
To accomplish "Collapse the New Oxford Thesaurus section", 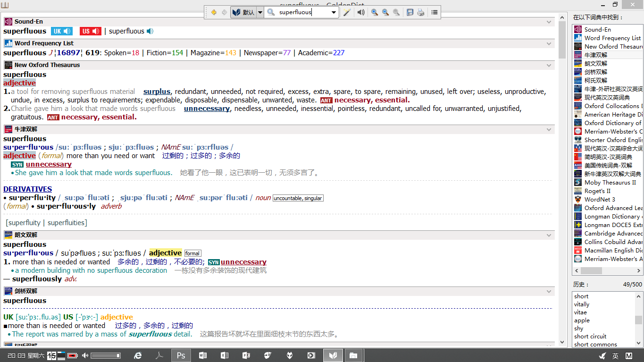I will tap(549, 65).
